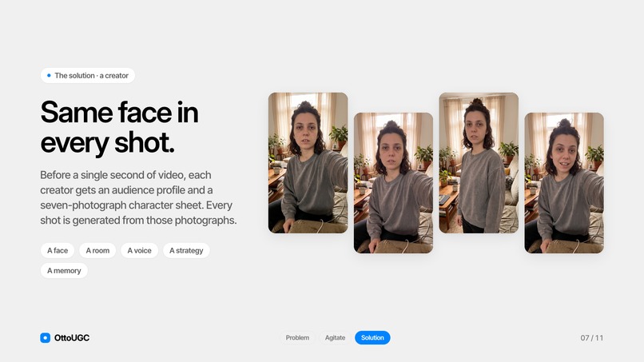Click the OttoUGC brand name text
Viewport: 644px width, 362px height.
click(x=72, y=338)
